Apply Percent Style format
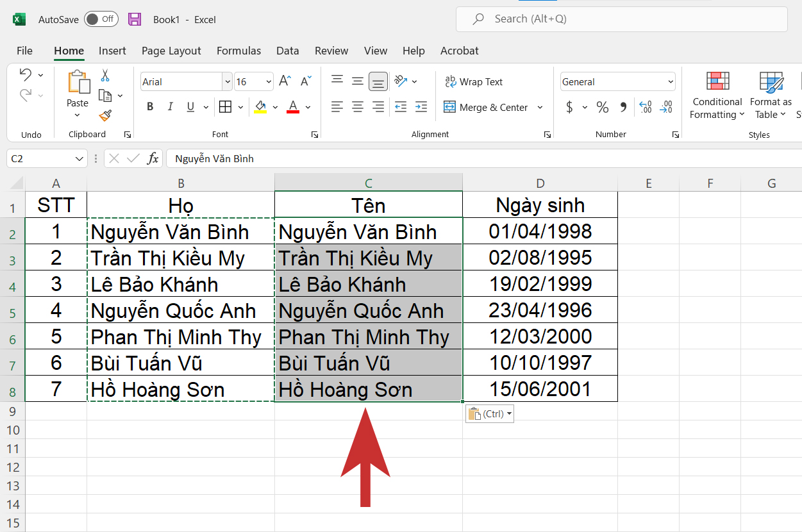Image resolution: width=802 pixels, height=532 pixels. point(603,108)
